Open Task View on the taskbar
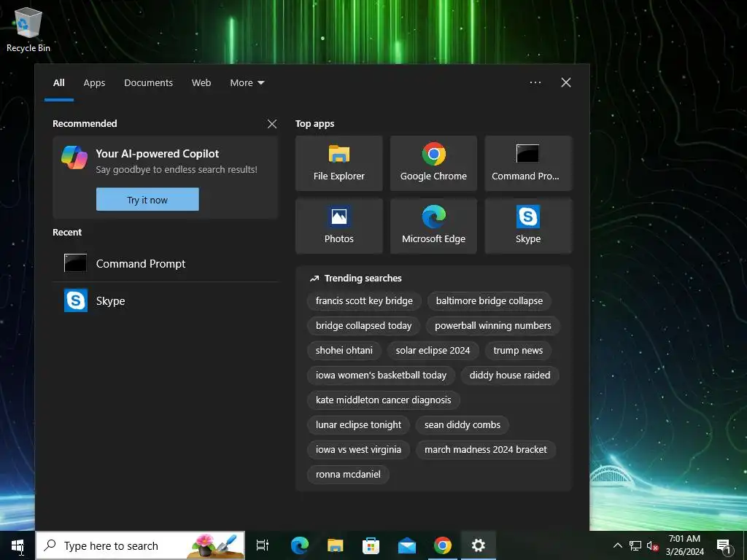The height and width of the screenshot is (560, 747). tap(263, 545)
